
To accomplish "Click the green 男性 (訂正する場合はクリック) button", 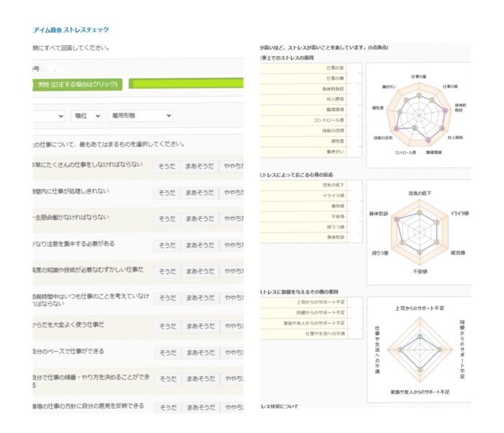I will [78, 84].
